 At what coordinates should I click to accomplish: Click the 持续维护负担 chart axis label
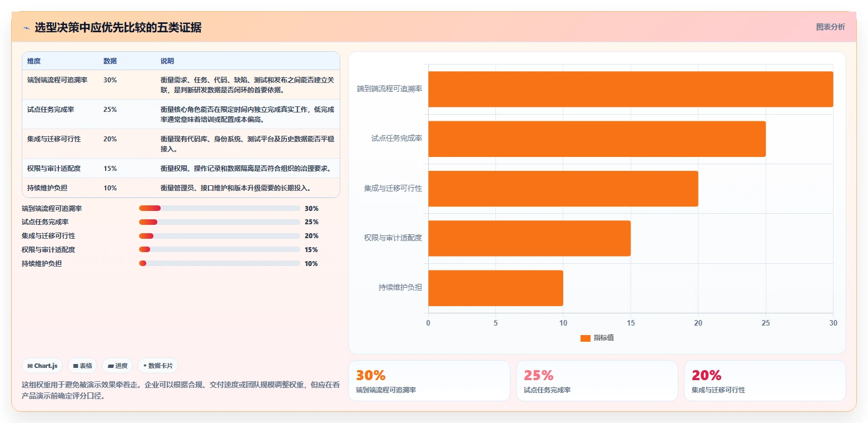[x=400, y=288]
